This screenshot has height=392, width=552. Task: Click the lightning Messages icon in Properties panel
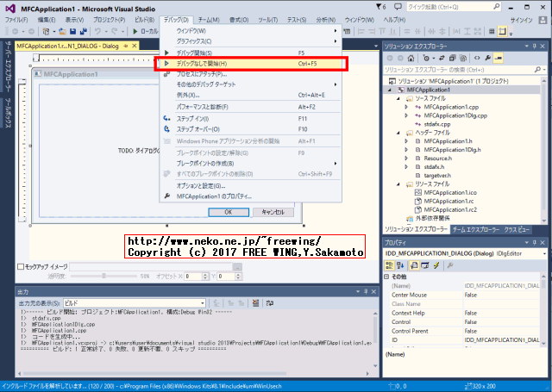pos(436,266)
